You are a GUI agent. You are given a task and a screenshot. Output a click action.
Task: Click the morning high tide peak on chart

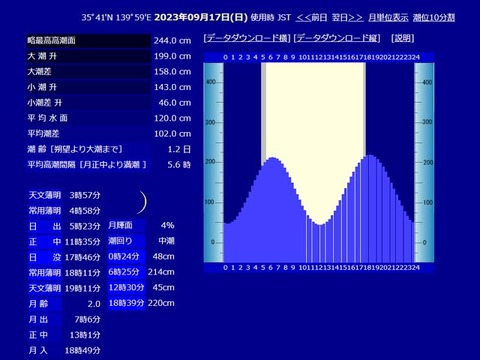click(273, 159)
